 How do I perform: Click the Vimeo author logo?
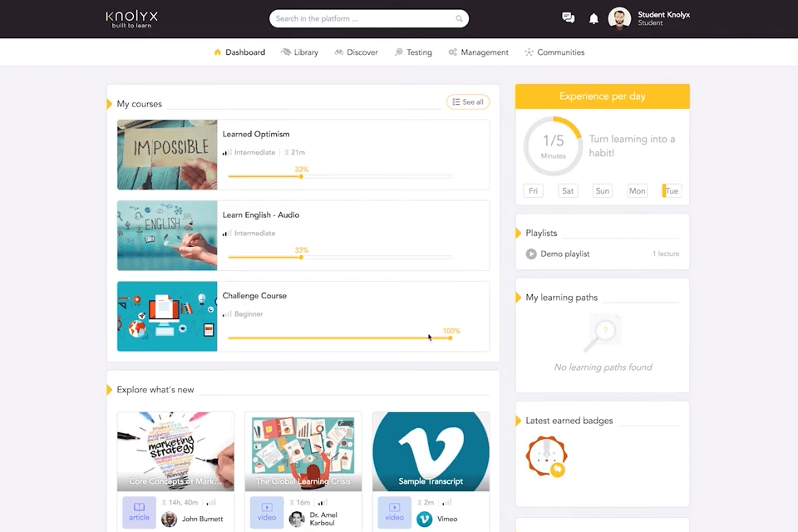(x=425, y=519)
